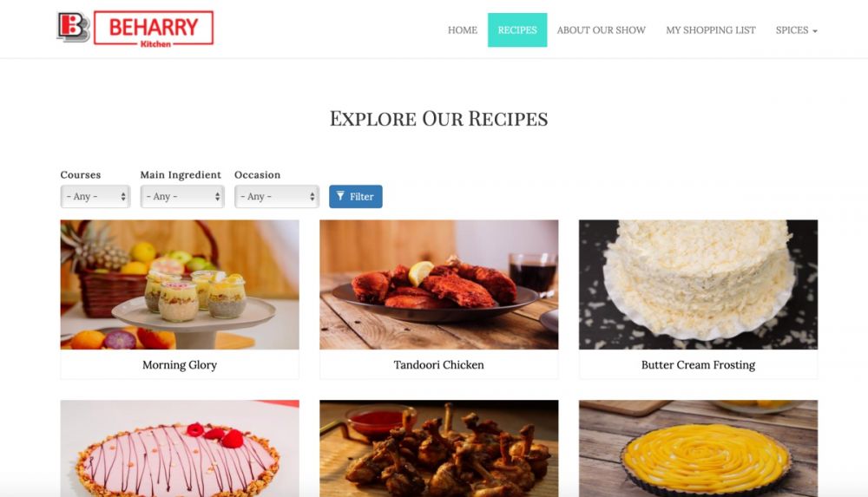Open My Shopping List page

pos(710,29)
